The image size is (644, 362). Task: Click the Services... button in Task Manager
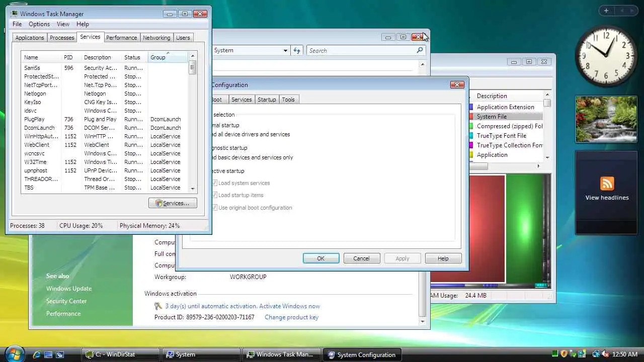[x=173, y=203]
